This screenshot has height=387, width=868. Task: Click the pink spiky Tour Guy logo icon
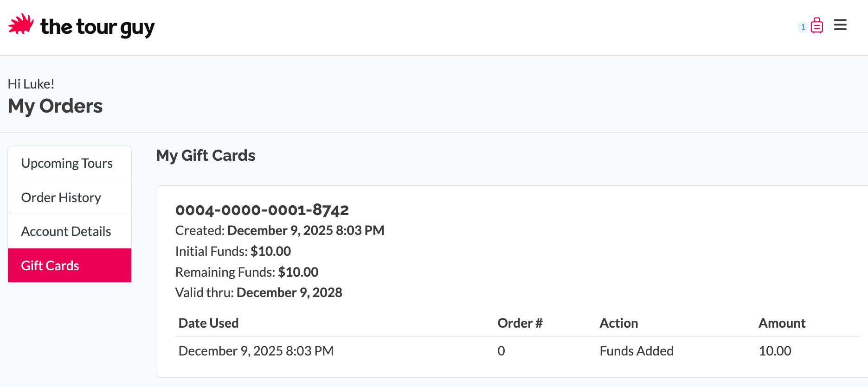(x=21, y=24)
